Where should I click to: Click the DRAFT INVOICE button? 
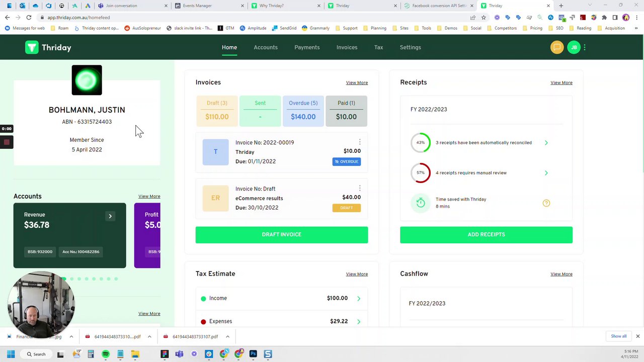point(282,235)
